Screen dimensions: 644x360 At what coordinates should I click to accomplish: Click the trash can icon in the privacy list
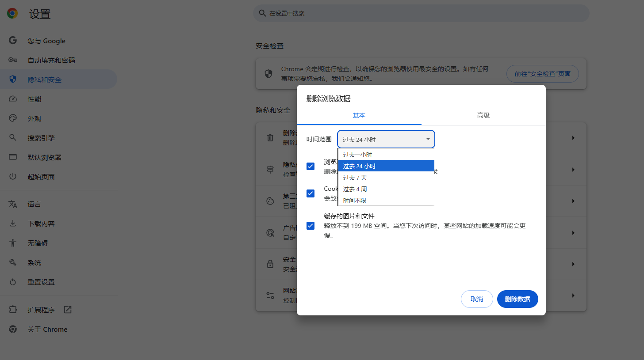[x=270, y=138]
